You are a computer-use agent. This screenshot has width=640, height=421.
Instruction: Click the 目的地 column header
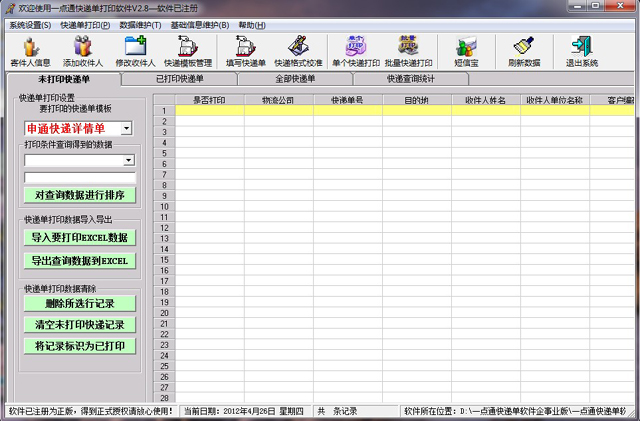pos(416,100)
